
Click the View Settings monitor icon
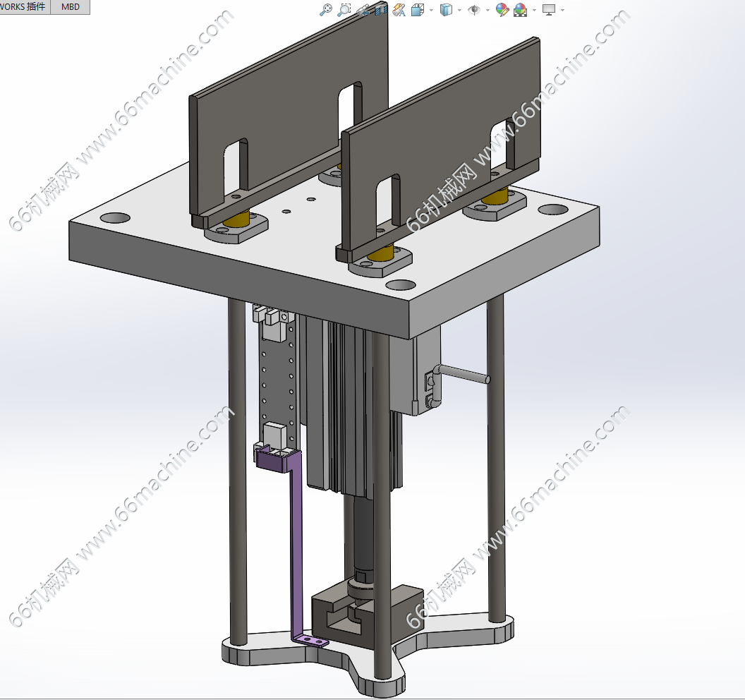549,9
